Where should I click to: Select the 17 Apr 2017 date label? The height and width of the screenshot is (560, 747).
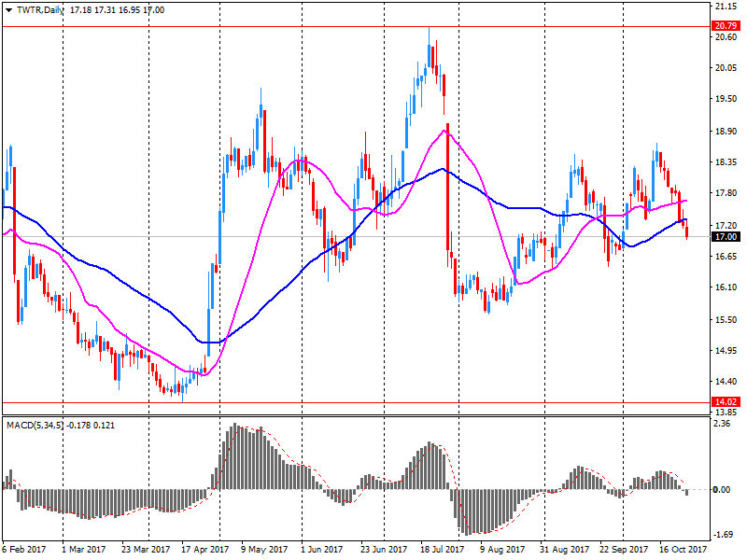pyautogui.click(x=204, y=549)
